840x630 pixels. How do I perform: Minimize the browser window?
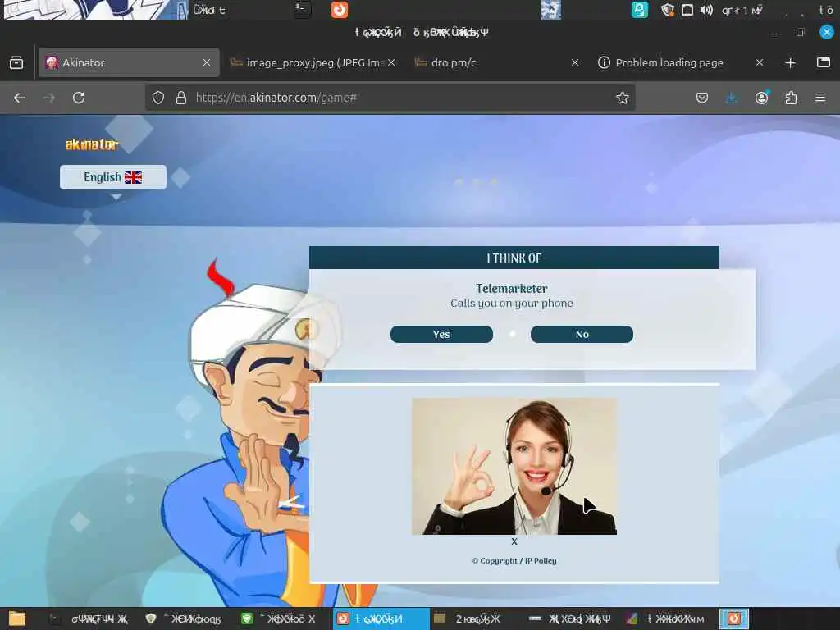click(774, 33)
